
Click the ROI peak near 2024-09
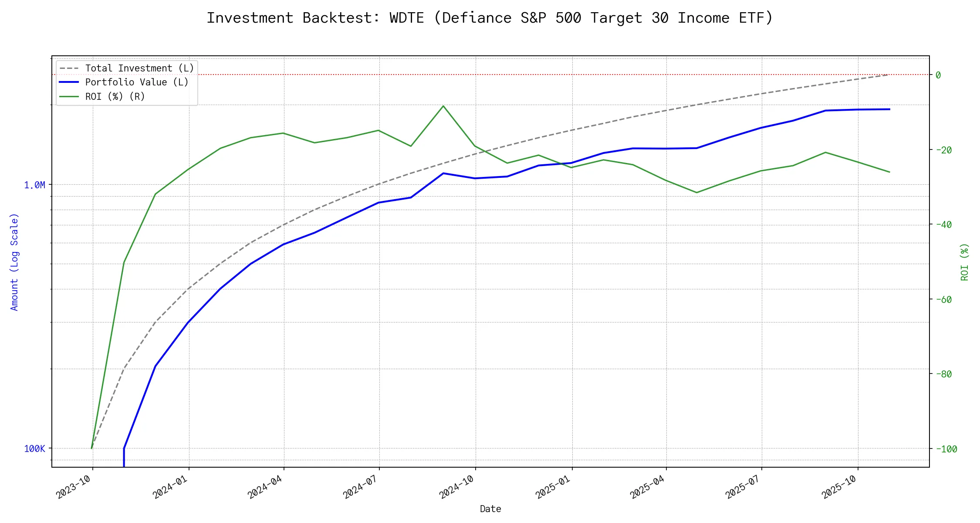pos(443,106)
